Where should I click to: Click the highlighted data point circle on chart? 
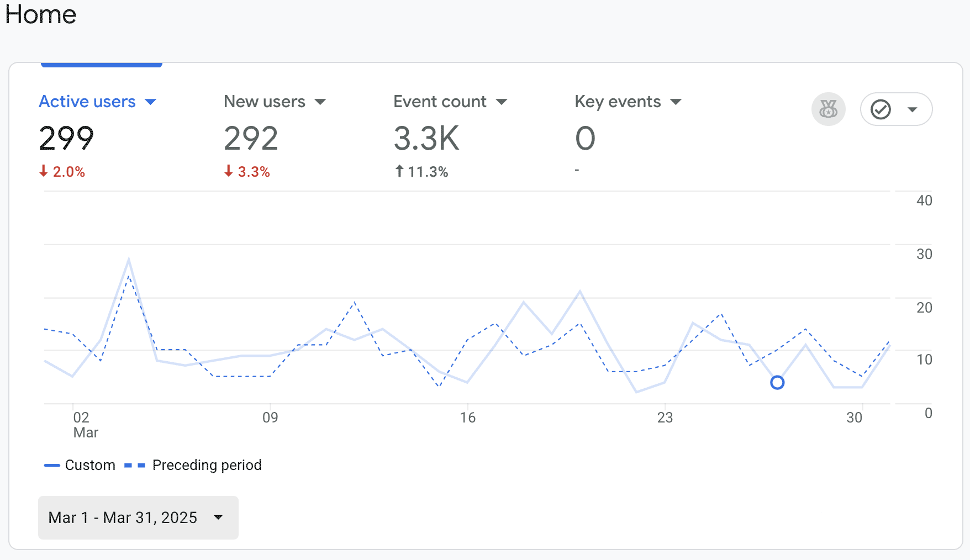tap(777, 382)
